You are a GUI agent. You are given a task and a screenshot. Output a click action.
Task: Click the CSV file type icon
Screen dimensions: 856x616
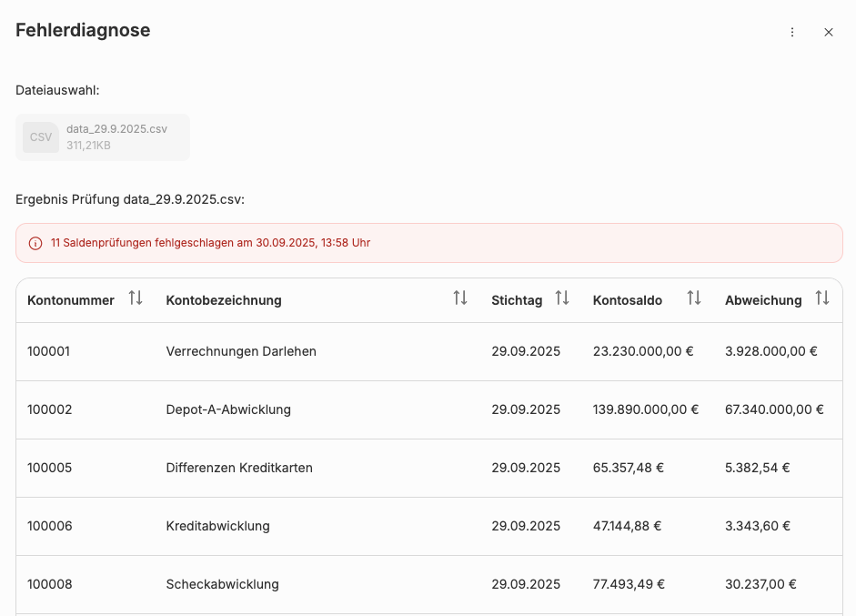pos(41,137)
